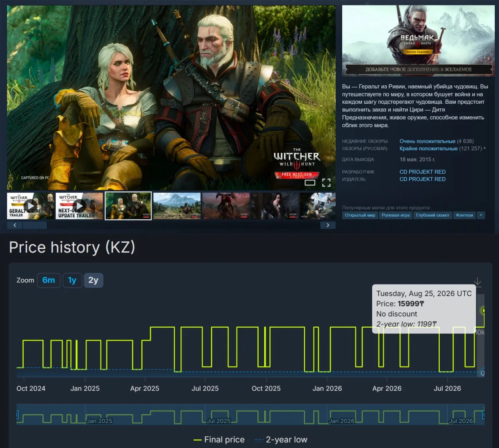Download the price history chart data
499x448 pixels.
coord(478,282)
